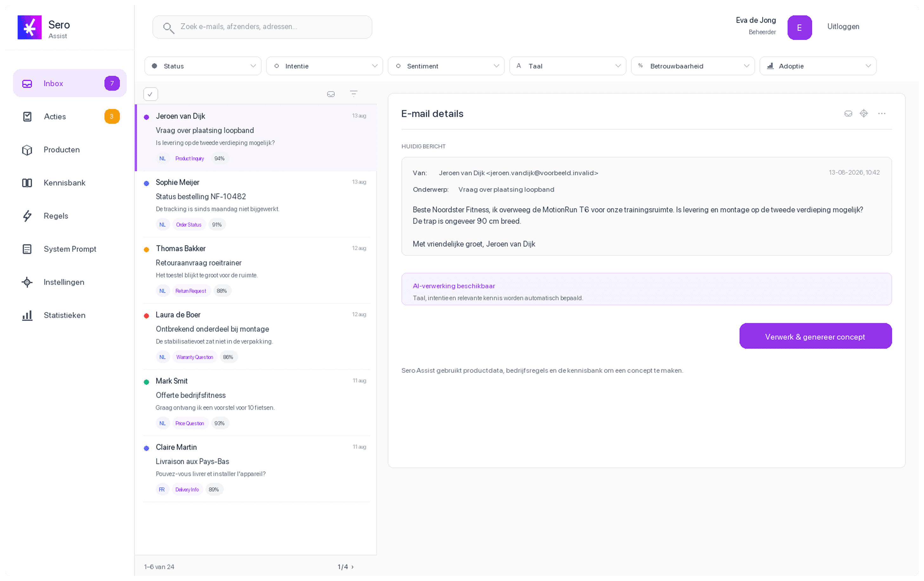Click the Sero Assist logo icon
Image resolution: width=924 pixels, height=581 pixels.
(x=30, y=27)
